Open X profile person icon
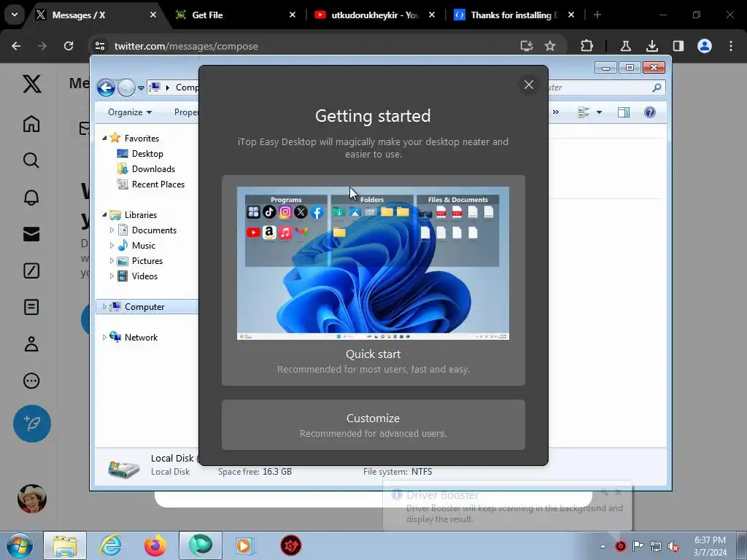Viewport: 747px width, 560px height. click(31, 344)
